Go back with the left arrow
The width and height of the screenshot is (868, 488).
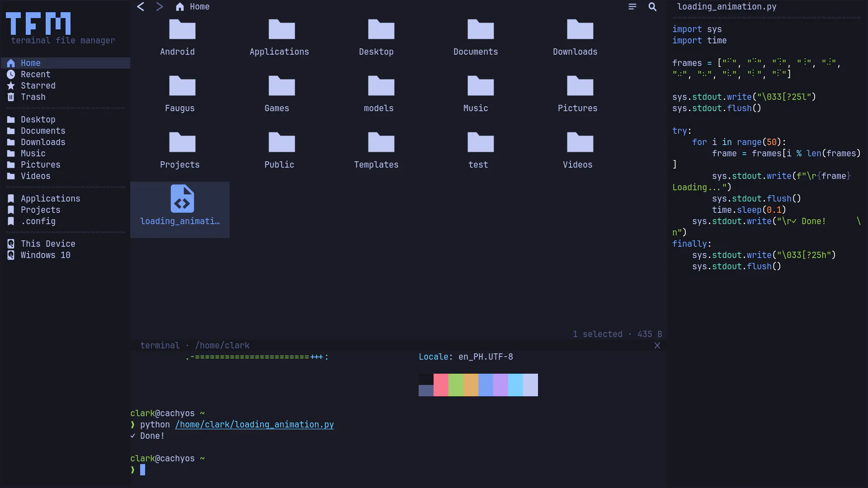click(141, 7)
